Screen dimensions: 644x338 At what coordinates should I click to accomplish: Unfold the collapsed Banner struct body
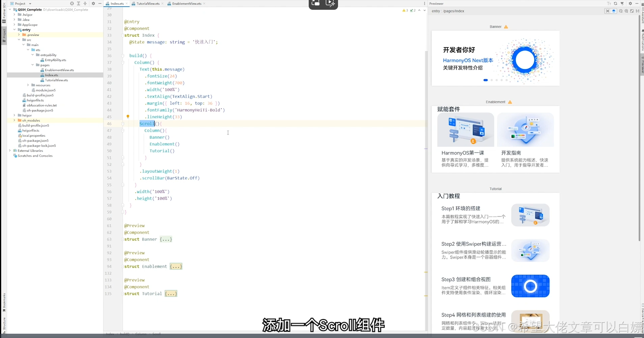[x=166, y=239]
